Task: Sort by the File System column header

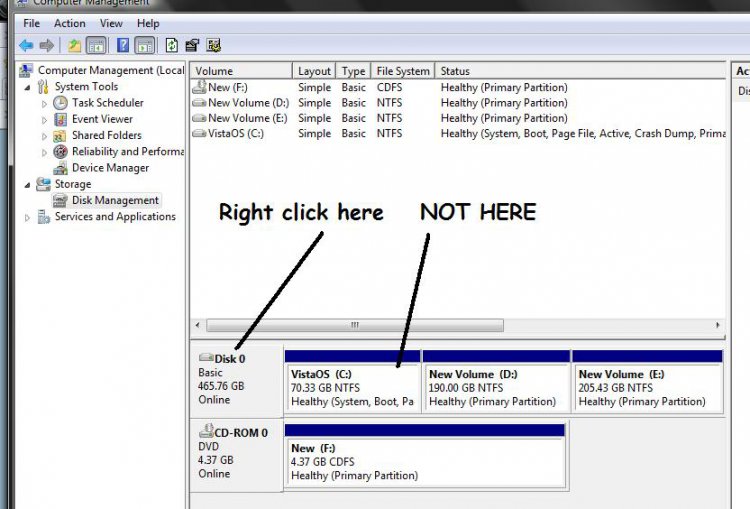Action: (x=403, y=71)
